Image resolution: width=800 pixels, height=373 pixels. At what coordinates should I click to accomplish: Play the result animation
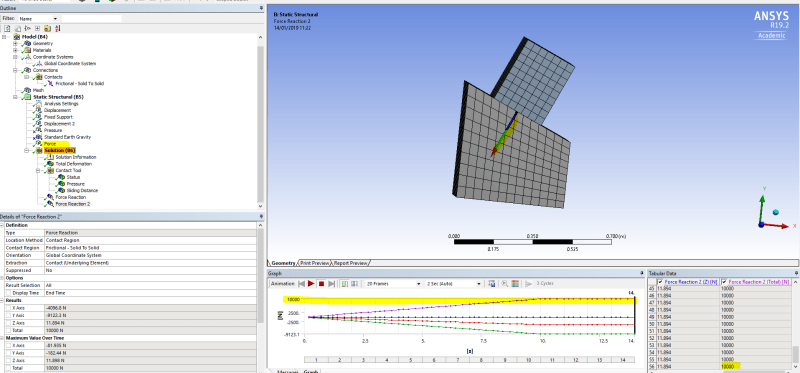click(311, 284)
